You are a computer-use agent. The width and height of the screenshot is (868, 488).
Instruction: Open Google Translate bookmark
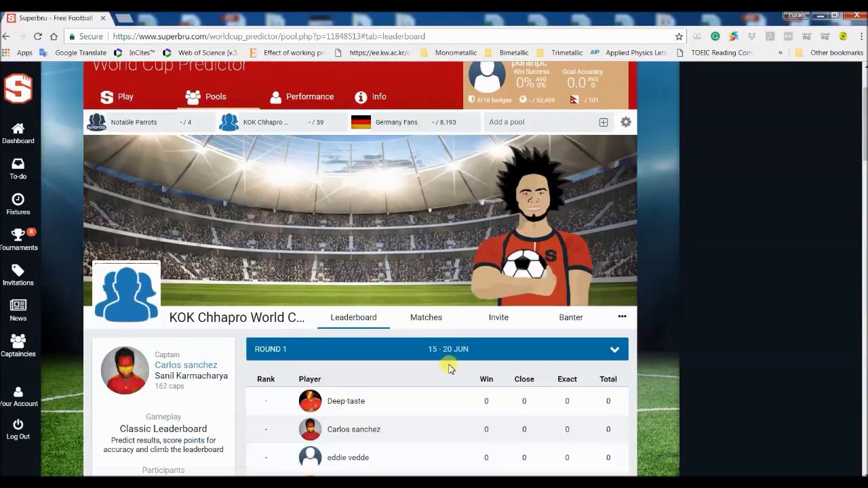click(x=73, y=53)
